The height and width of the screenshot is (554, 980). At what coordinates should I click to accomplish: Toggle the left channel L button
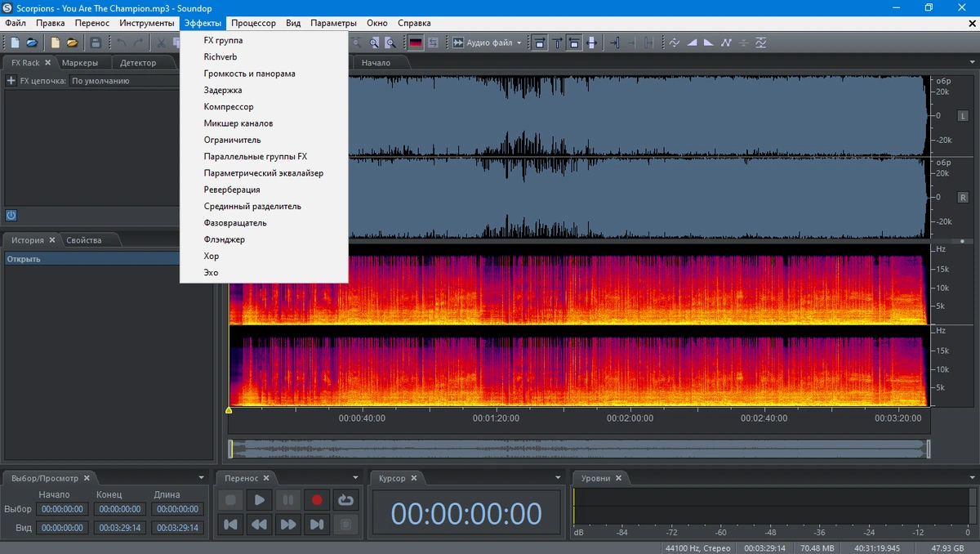(963, 116)
